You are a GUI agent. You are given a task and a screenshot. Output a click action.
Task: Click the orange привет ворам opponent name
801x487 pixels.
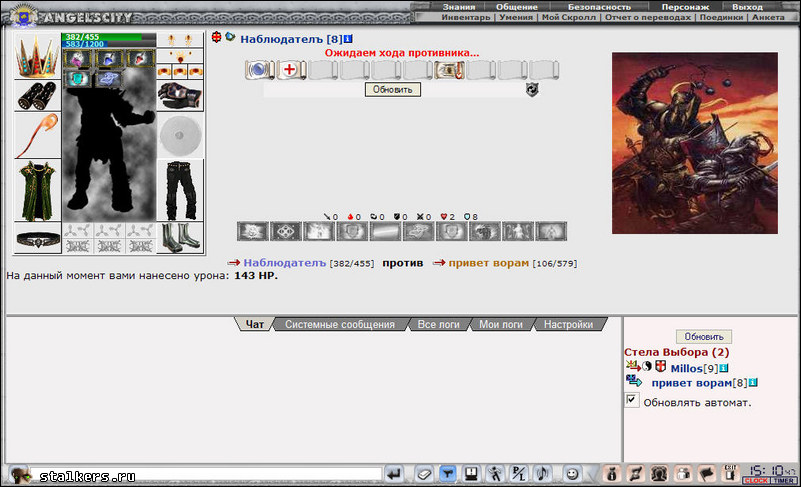(x=488, y=263)
